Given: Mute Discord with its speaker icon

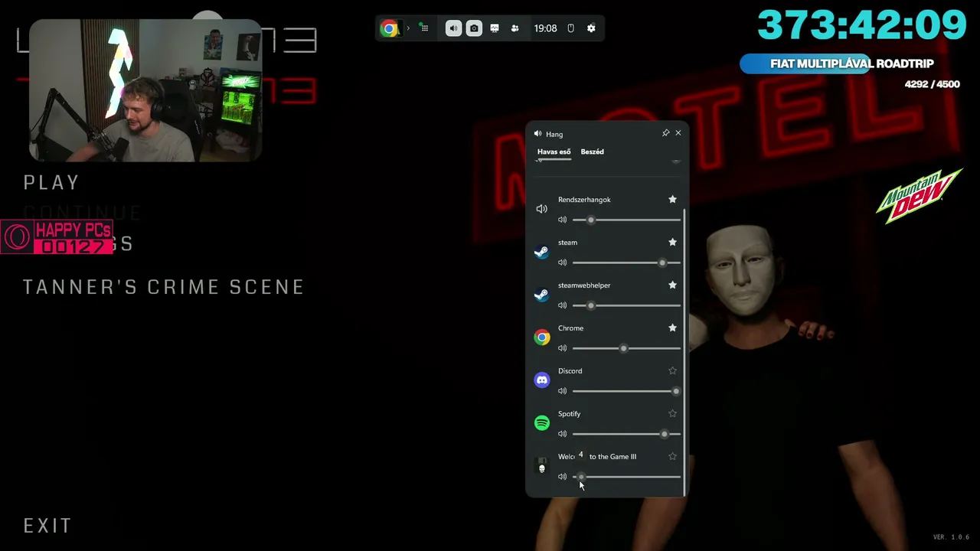Looking at the screenshot, I should tap(563, 391).
